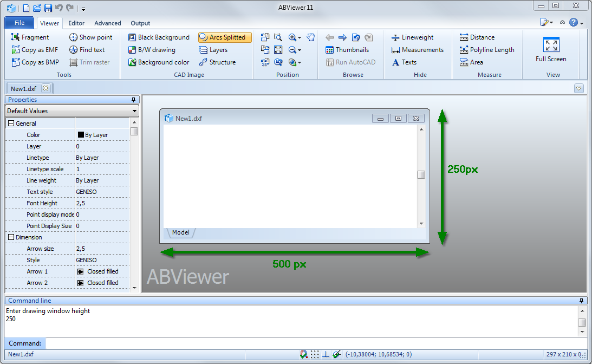Open Find text
The height and width of the screenshot is (364, 592).
point(87,49)
